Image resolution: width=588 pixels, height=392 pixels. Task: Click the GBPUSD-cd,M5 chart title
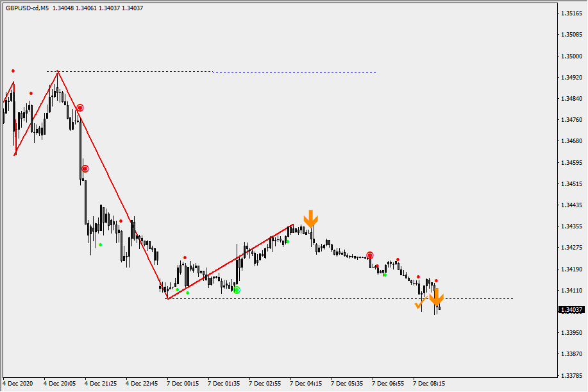27,8
